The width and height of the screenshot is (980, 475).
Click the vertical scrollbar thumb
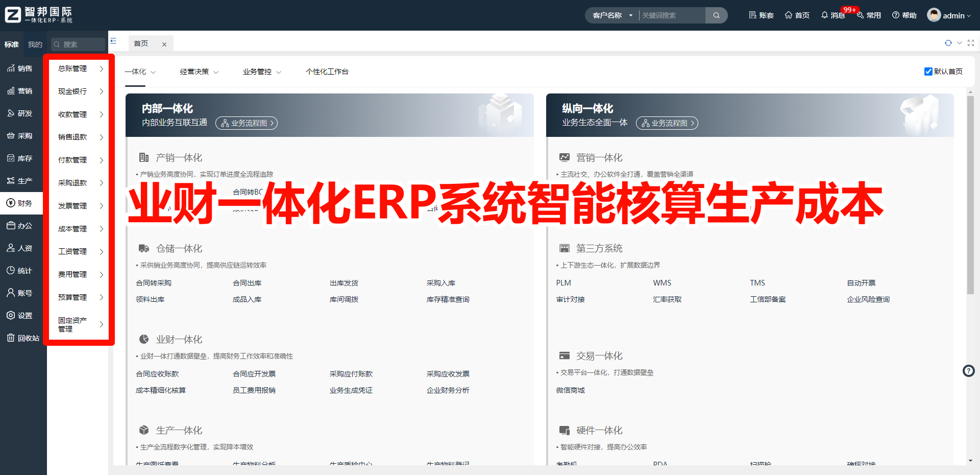pos(970,194)
